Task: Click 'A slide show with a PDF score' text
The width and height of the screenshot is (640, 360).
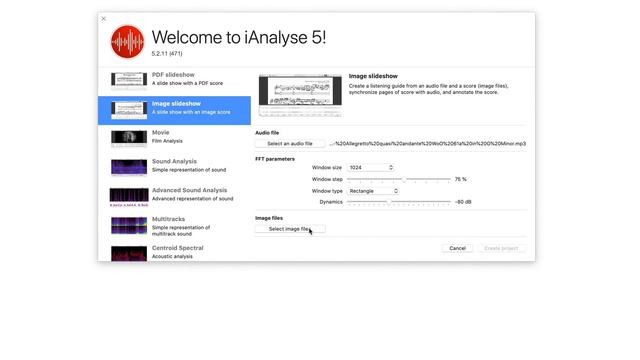Action: [x=187, y=83]
